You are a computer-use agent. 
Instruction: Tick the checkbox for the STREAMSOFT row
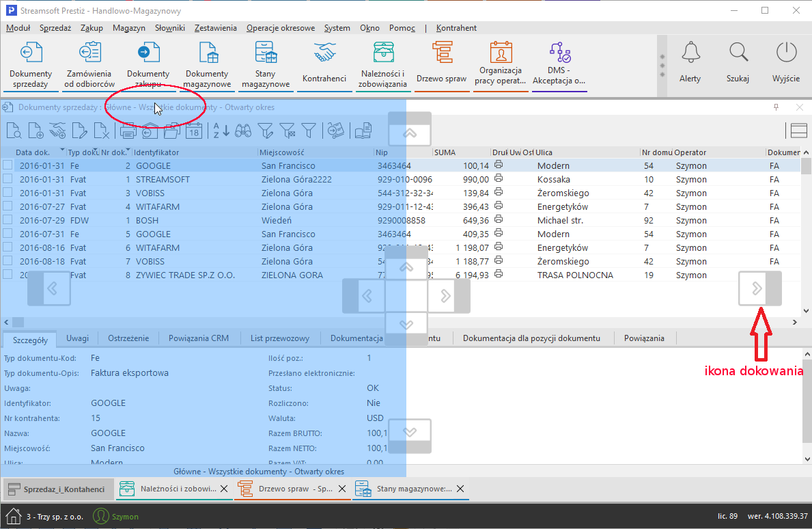coord(8,179)
